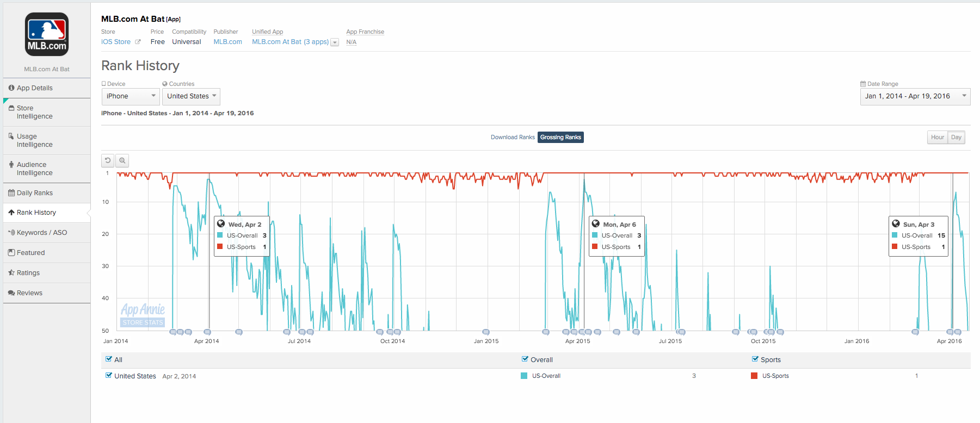The width and height of the screenshot is (980, 423).
Task: Click the key icon next to Keywords / ASO
Action: (x=11, y=232)
